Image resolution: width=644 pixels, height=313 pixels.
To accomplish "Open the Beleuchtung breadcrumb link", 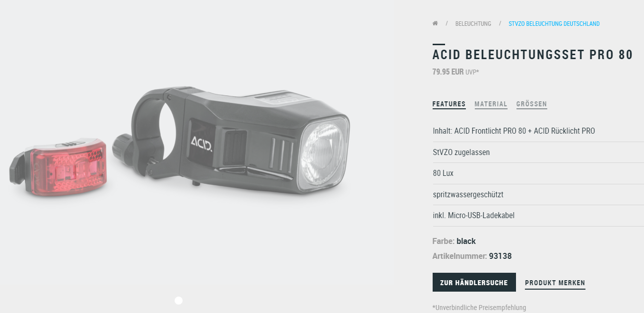I will coord(473,24).
